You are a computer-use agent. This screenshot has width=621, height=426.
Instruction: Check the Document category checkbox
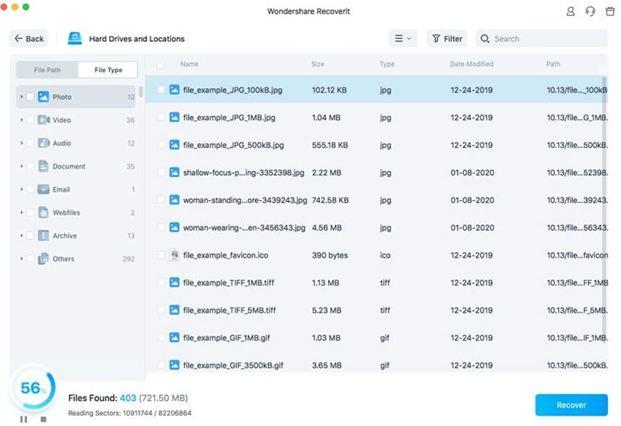click(x=30, y=166)
